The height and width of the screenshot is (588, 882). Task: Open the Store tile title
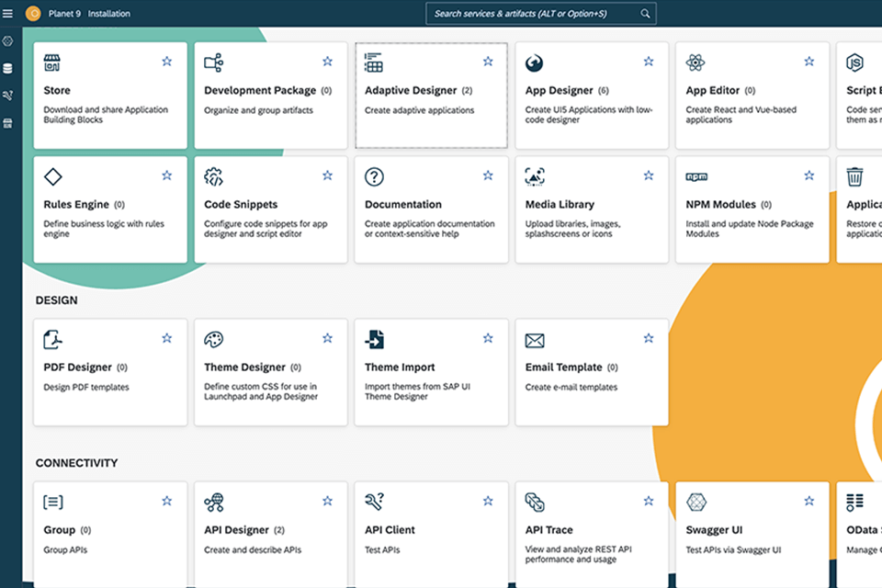click(57, 91)
